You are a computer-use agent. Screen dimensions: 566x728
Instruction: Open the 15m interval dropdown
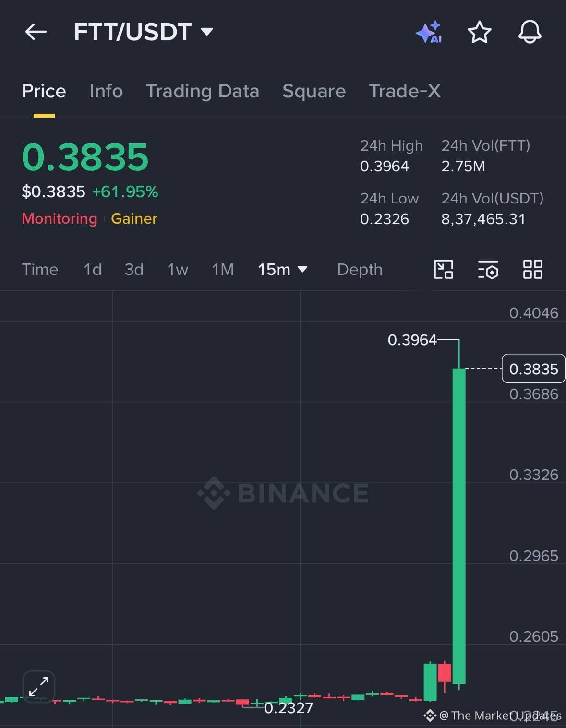(x=282, y=269)
